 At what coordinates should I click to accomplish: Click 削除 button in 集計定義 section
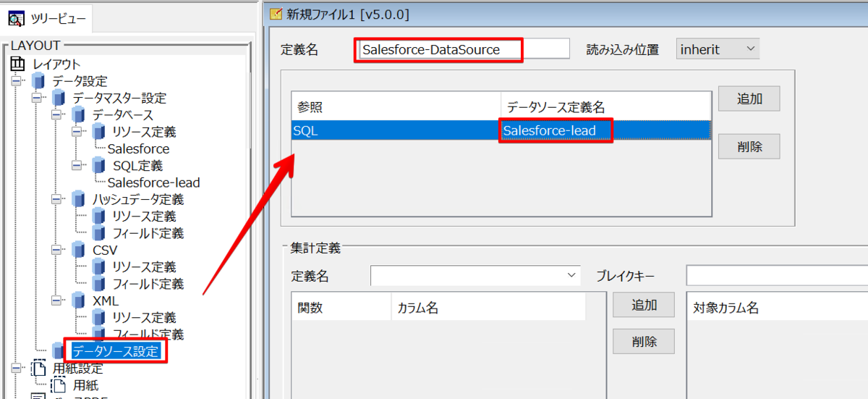tap(644, 341)
